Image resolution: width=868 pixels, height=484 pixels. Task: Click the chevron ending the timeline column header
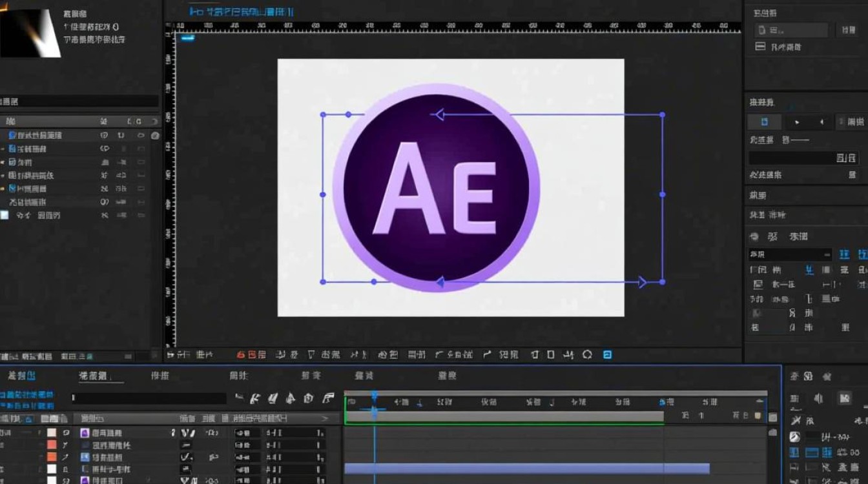pos(325,418)
